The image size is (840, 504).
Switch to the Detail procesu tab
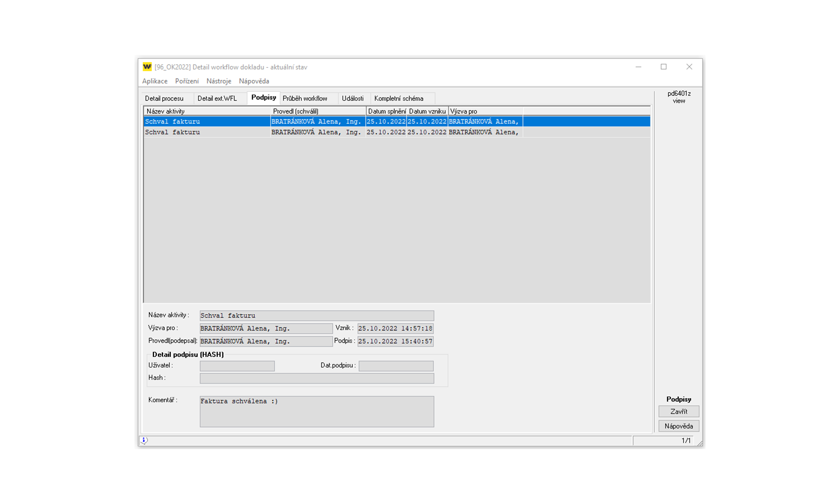tap(164, 99)
